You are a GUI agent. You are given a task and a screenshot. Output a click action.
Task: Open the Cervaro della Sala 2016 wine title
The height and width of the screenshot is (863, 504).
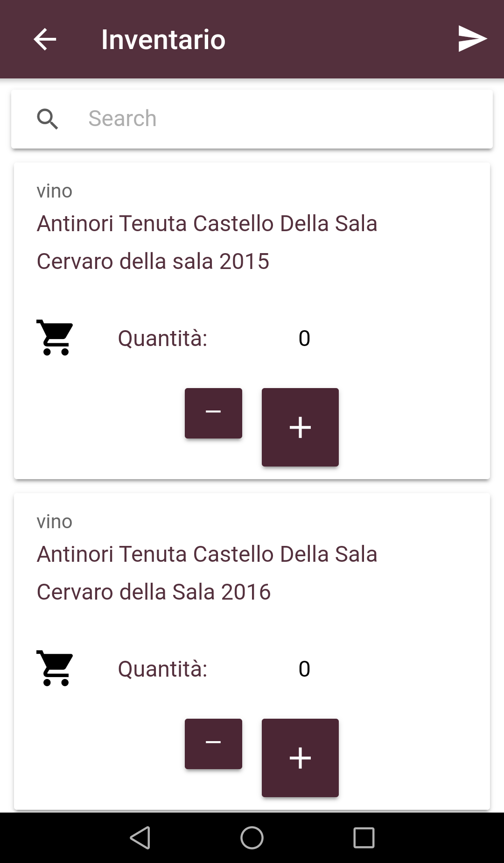(207, 573)
